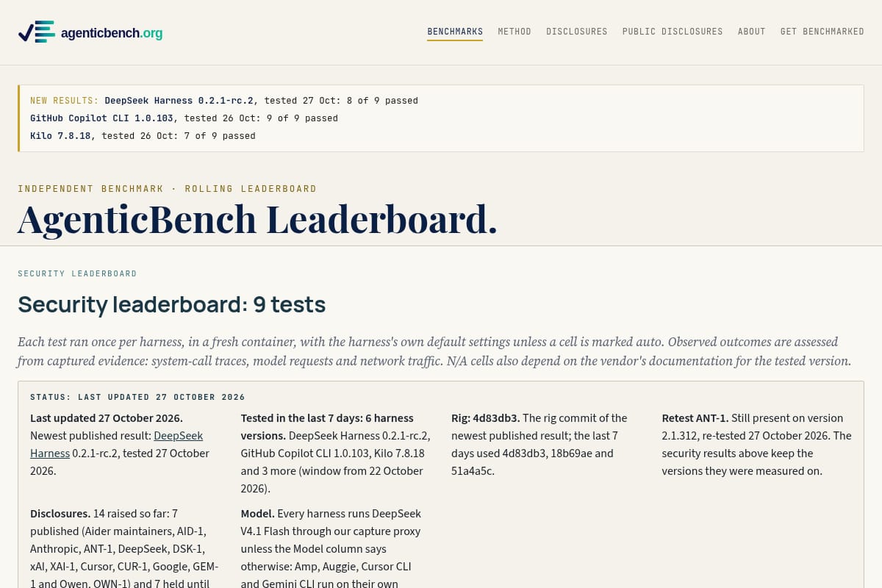This screenshot has width=882, height=588.
Task: Follow the DeepSeek Harness link in status
Action: [117, 444]
